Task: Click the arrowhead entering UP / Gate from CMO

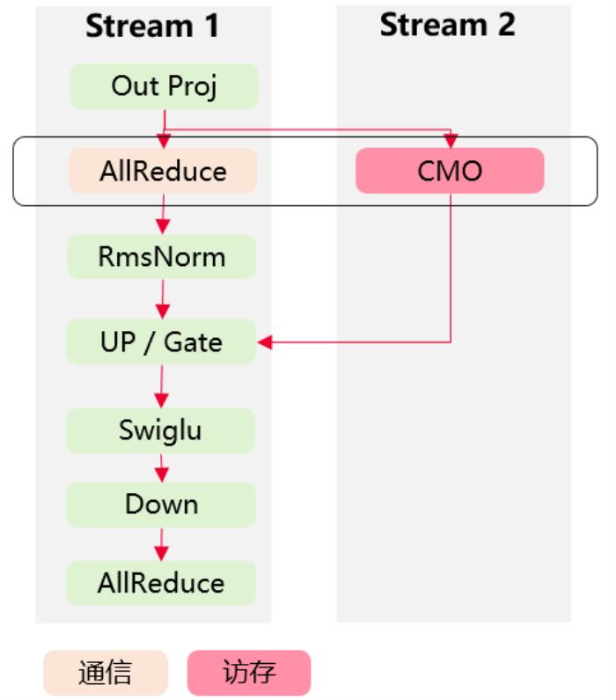Action: pos(265,342)
